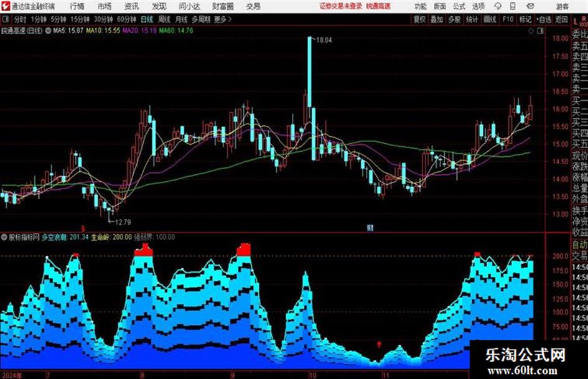This screenshot has width=588, height=379.
Task: Switch to the 多周期 tab
Action: click(201, 19)
